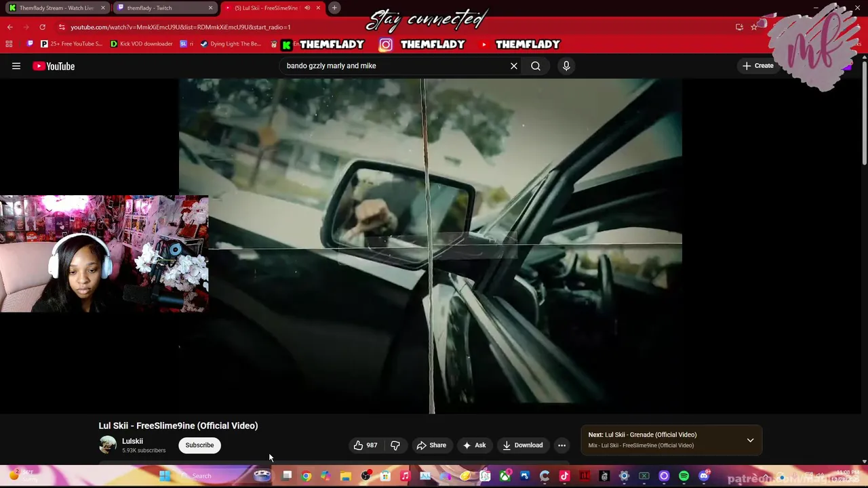This screenshot has height=488, width=868.
Task: Open the Xbox app from the taskbar
Action: (505, 476)
